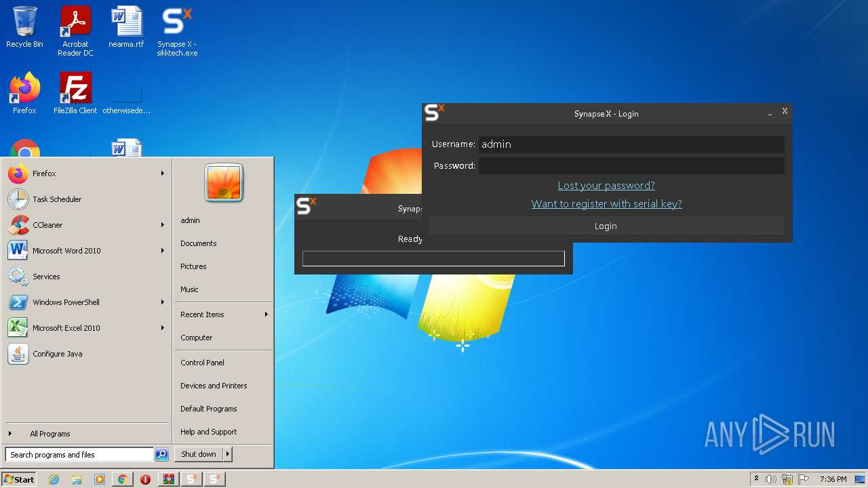The image size is (868, 488).
Task: Close the Synapse X Login window
Action: (785, 111)
